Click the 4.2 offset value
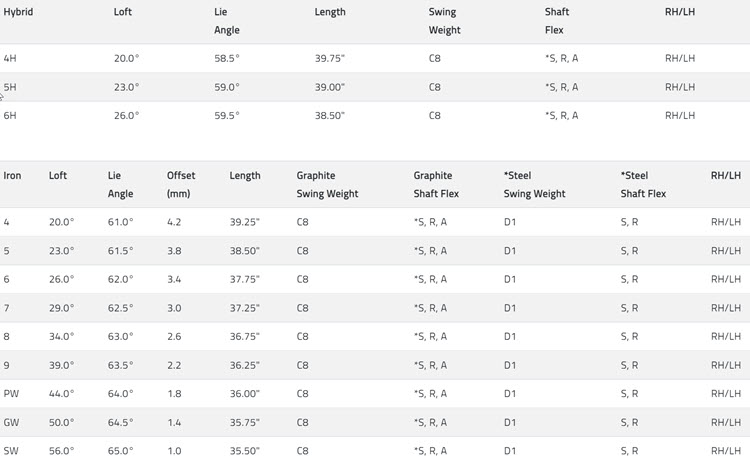Image resolution: width=750 pixels, height=464 pixels. click(x=174, y=223)
